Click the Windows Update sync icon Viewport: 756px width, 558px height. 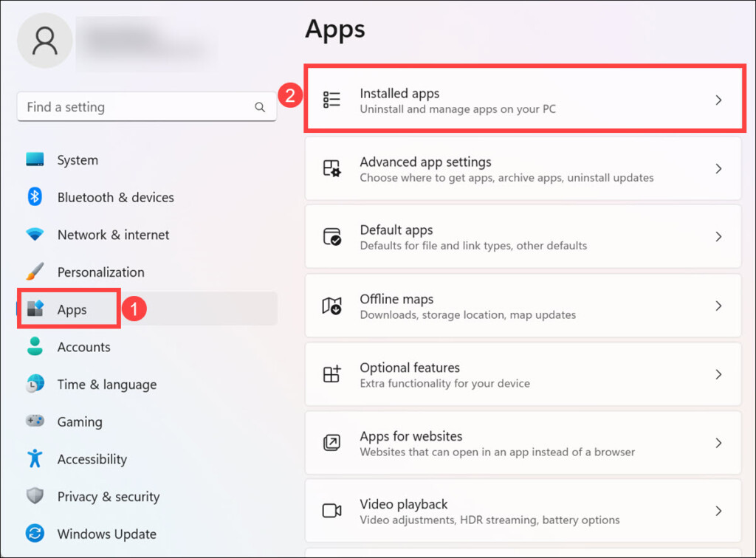(x=35, y=534)
